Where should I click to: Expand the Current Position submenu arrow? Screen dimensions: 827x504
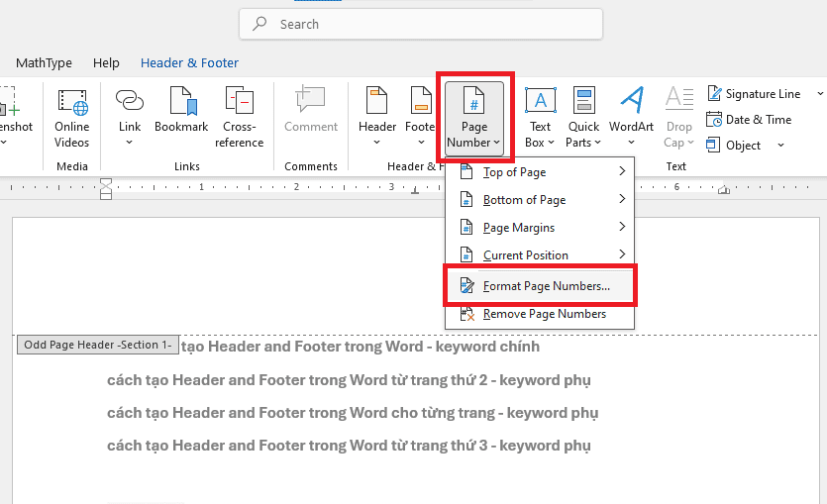click(622, 254)
